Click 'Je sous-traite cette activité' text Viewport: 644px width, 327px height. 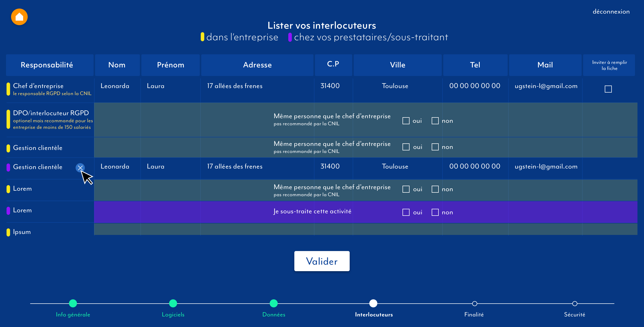tap(312, 212)
